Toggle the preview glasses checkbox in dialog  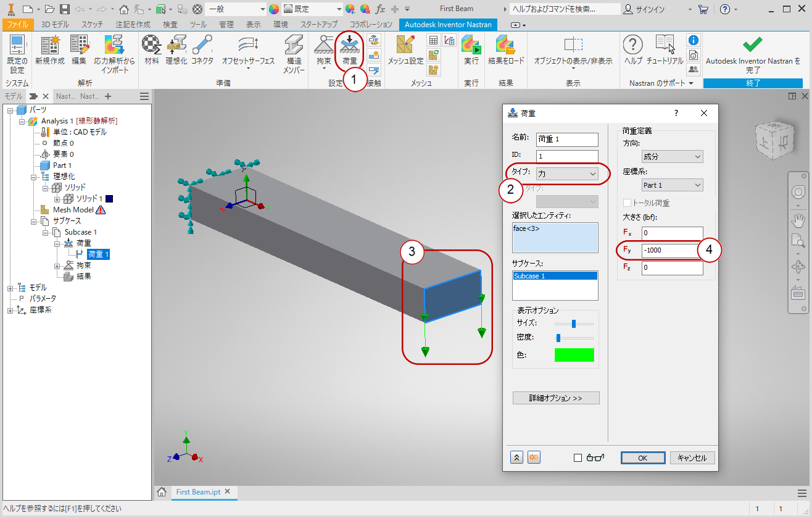click(x=578, y=458)
